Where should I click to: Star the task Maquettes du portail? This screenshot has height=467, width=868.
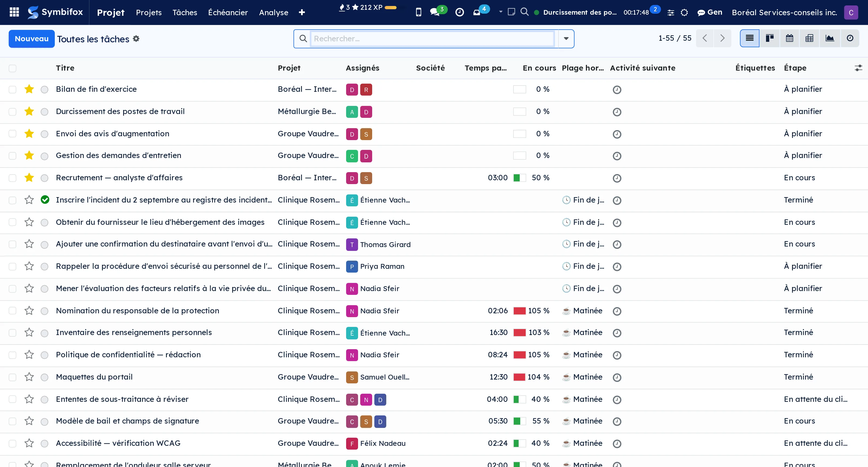pos(29,377)
